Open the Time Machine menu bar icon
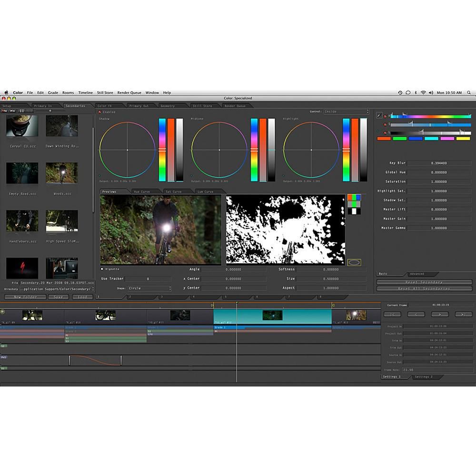 (x=400, y=93)
